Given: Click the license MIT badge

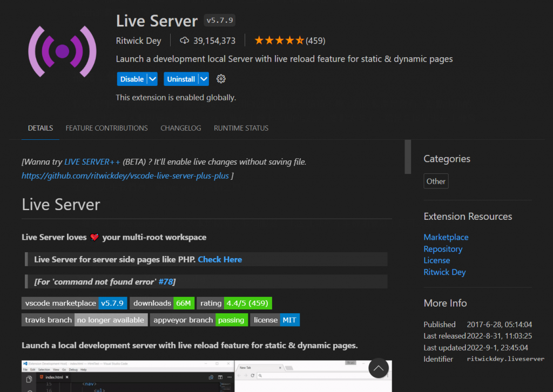Looking at the screenshot, I should tap(275, 320).
